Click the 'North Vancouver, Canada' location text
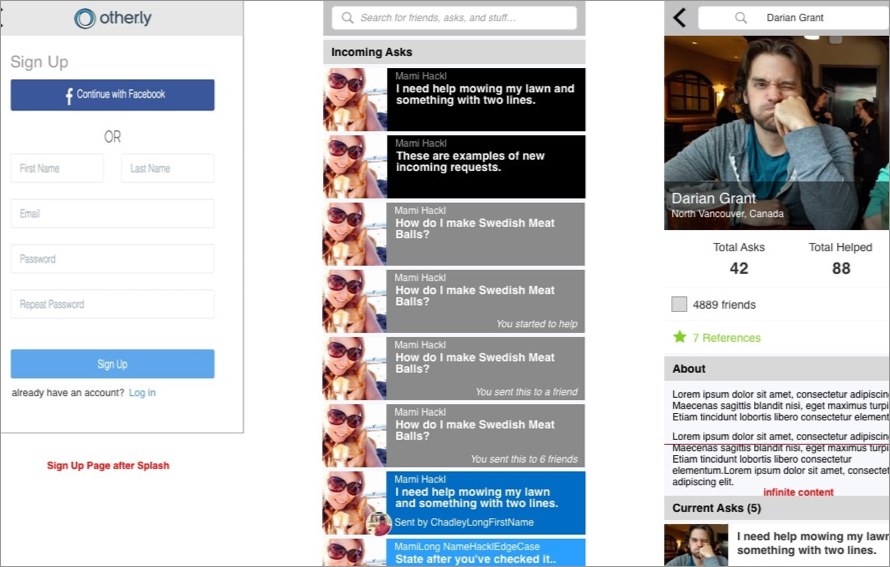The image size is (890, 567). click(x=727, y=213)
